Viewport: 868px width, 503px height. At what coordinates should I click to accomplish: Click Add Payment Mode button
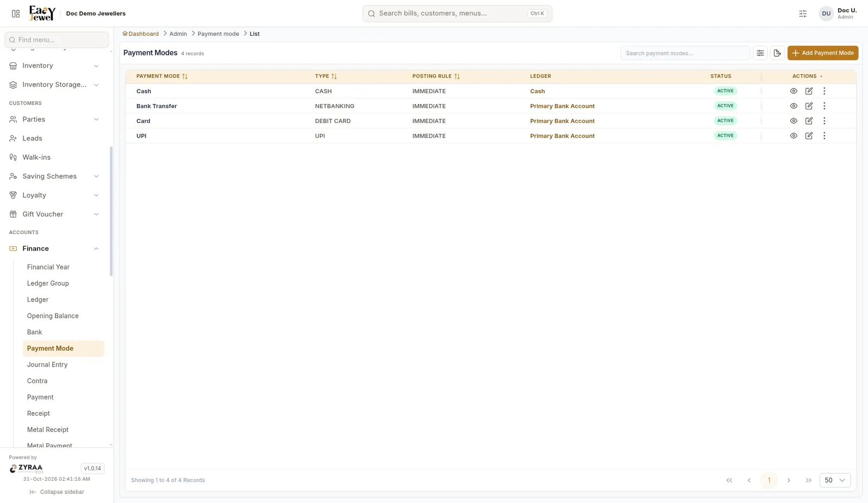click(822, 53)
